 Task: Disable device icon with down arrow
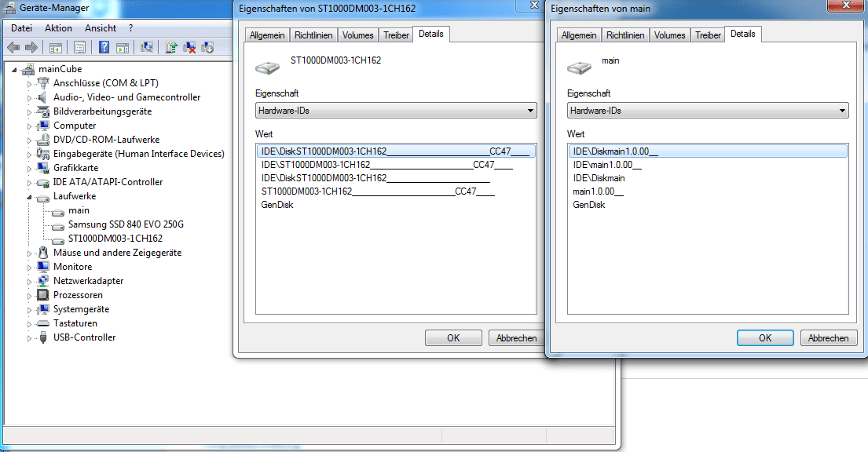click(x=207, y=48)
